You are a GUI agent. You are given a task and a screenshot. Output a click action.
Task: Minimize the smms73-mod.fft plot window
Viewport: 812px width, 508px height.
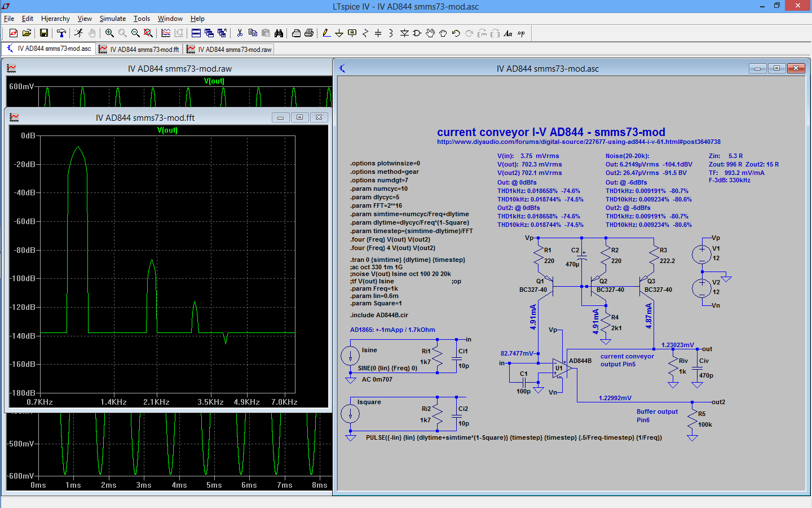click(280, 117)
